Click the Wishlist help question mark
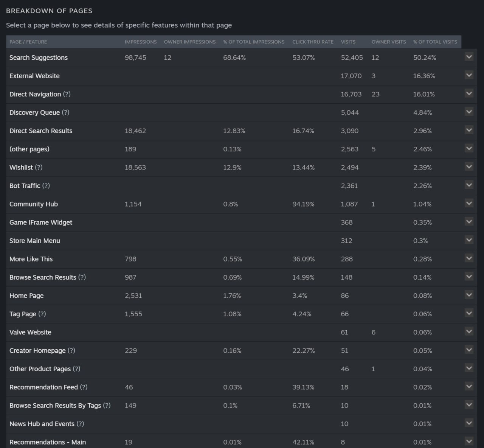The image size is (484, 448). [39, 167]
